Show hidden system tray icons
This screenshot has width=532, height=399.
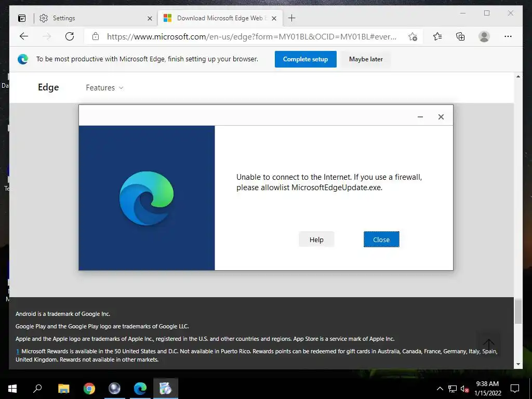440,389
